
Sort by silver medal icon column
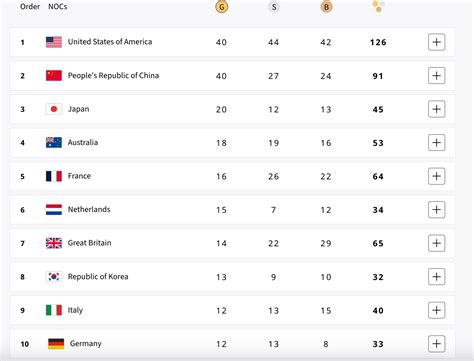(x=274, y=7)
